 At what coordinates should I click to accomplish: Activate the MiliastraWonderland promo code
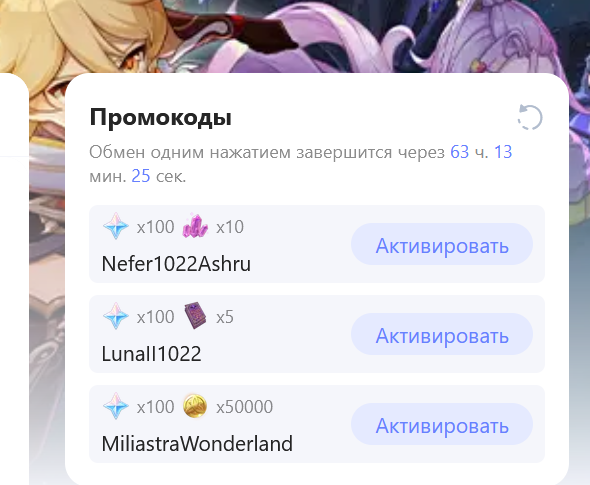click(442, 424)
